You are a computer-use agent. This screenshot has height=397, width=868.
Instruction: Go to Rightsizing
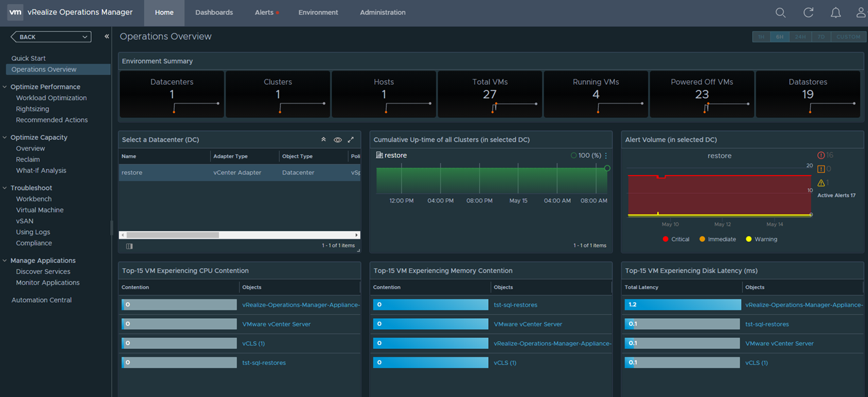[x=33, y=109]
